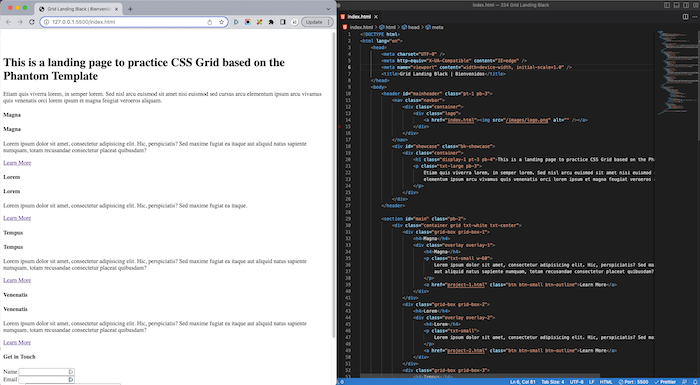Click the first Learn More link under Magna
Image resolution: width=700 pixels, height=385 pixels.
pos(17,163)
